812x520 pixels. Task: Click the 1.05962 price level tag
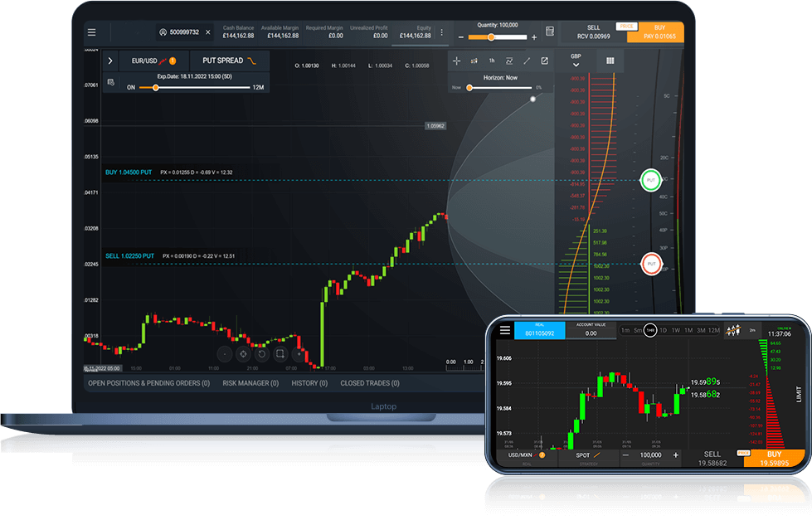[435, 126]
